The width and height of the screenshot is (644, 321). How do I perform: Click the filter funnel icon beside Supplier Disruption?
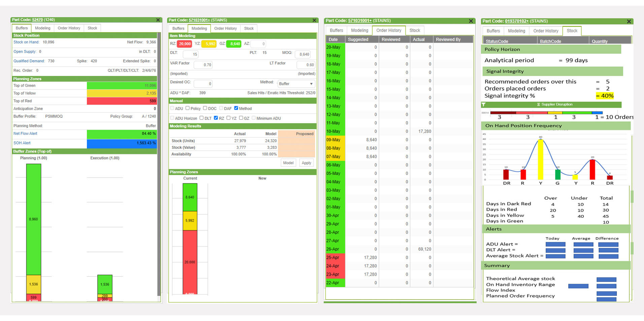484,105
